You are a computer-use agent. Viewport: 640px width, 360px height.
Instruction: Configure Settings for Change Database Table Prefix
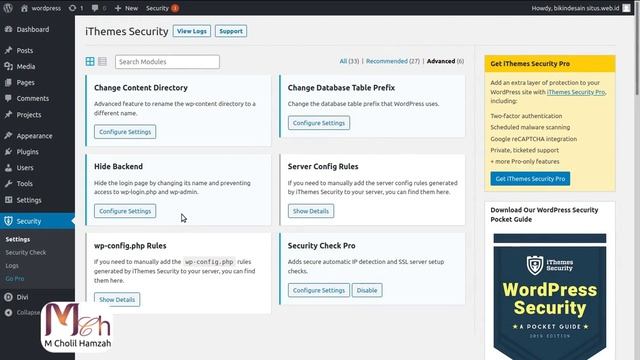(319, 123)
